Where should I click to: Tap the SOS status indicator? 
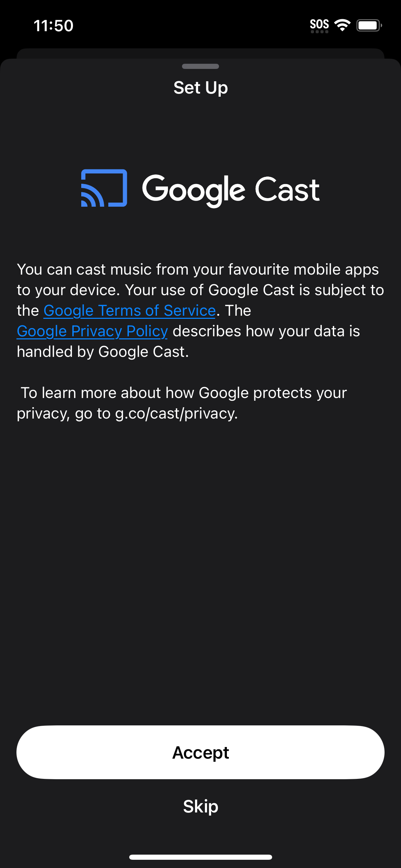click(319, 24)
